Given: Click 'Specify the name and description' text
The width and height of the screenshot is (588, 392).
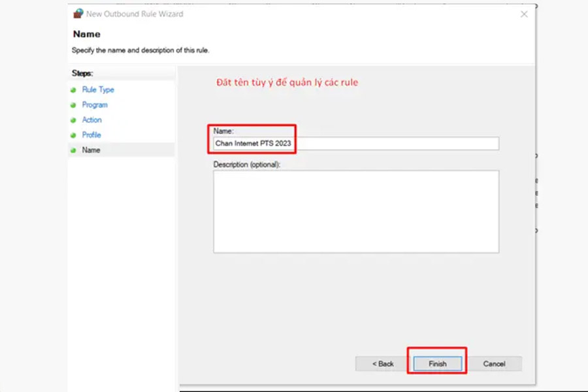Looking at the screenshot, I should click(x=140, y=50).
